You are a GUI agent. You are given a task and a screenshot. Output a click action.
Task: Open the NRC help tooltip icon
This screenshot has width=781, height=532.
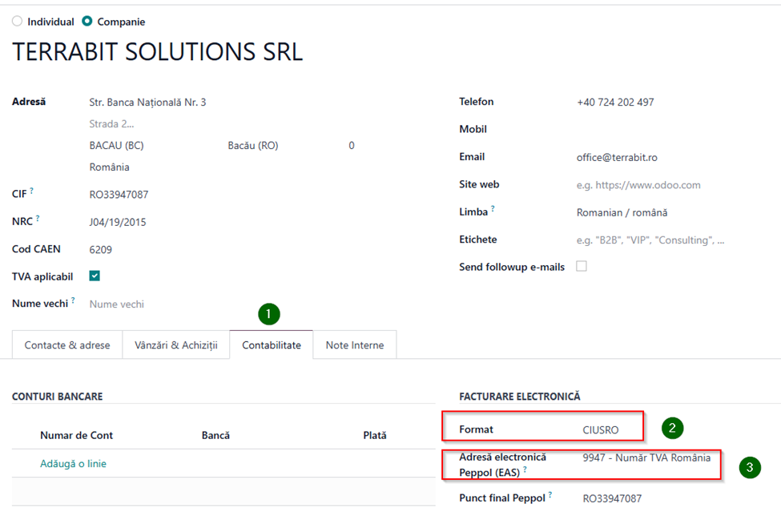[38, 218]
